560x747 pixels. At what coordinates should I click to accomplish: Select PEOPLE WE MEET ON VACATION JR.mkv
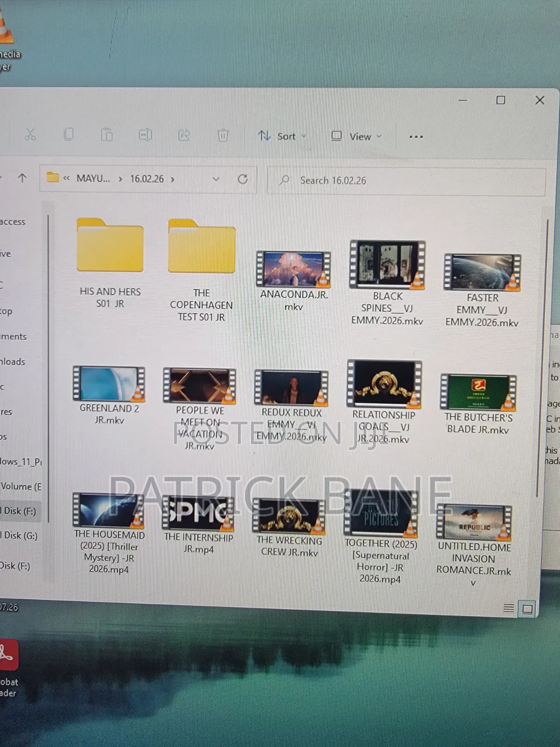[200, 409]
